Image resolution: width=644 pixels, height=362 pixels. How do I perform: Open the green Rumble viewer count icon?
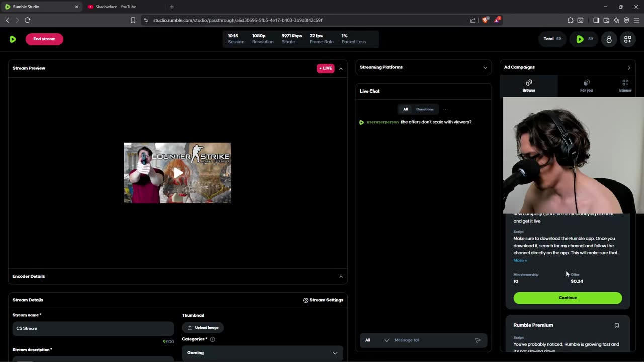(x=584, y=39)
